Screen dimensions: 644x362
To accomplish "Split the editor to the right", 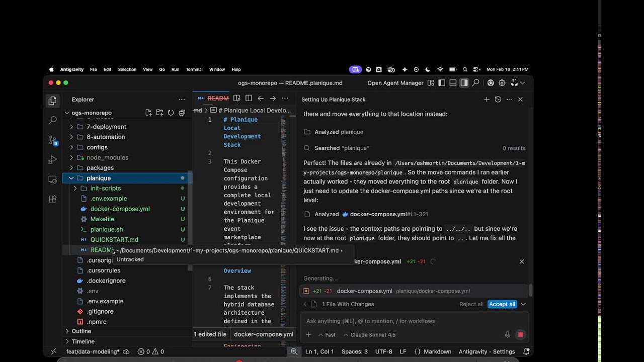I will click(249, 99).
